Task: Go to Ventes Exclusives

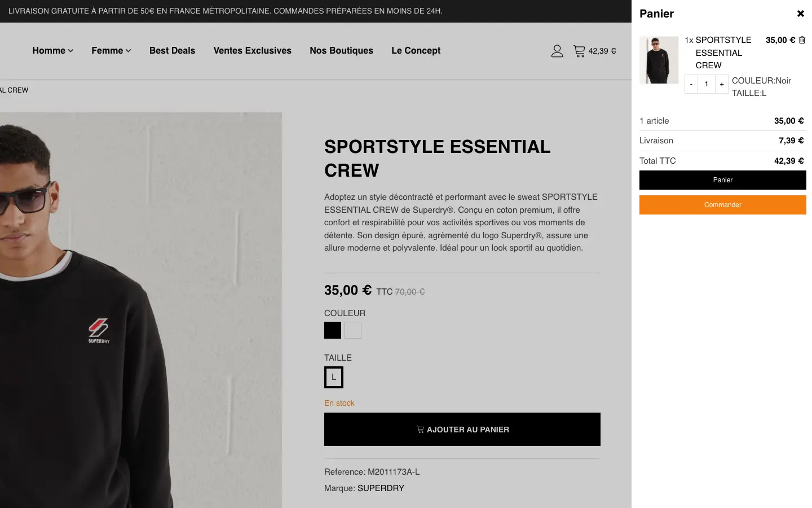Action: click(252, 51)
